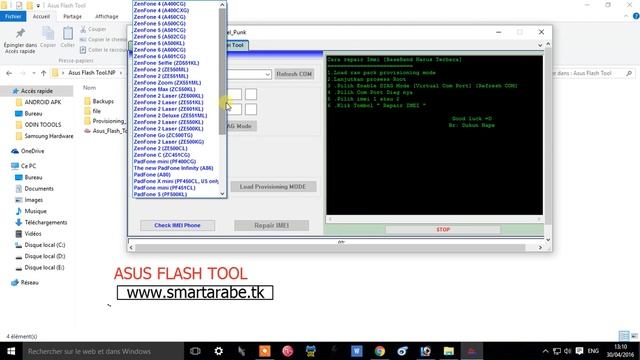The width and height of the screenshot is (640, 360).
Task: Click the Coller clipboard icon
Action: pyautogui.click(x=68, y=33)
